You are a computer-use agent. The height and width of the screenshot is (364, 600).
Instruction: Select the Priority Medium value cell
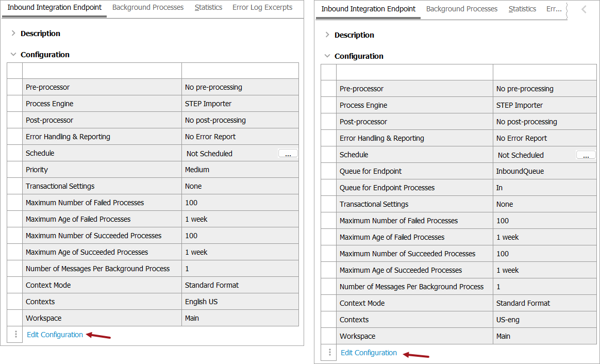tap(240, 170)
